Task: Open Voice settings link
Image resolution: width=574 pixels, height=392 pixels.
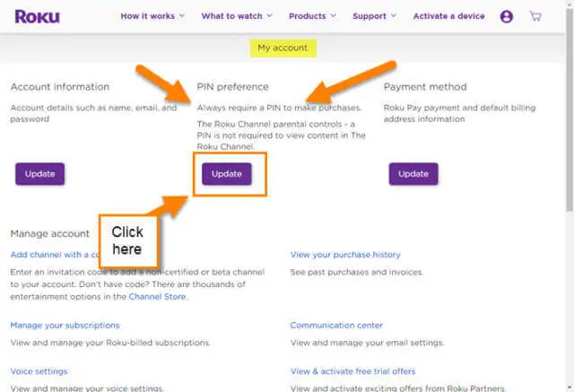Action: tap(39, 371)
